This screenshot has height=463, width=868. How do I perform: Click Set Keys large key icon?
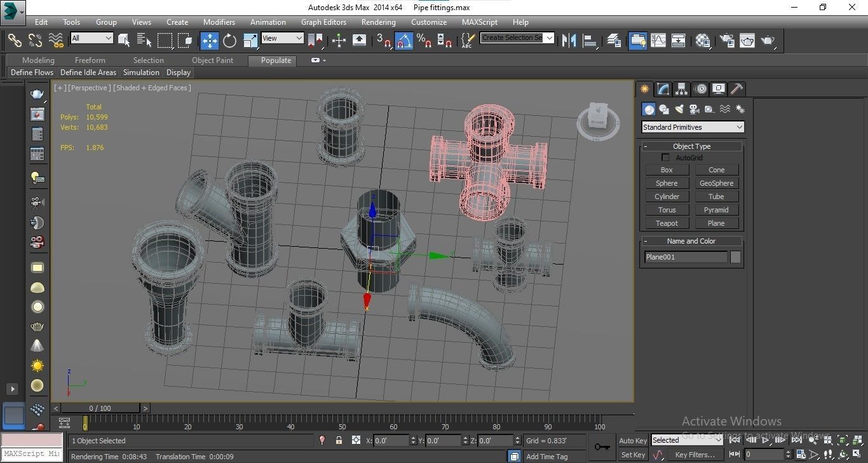point(601,447)
